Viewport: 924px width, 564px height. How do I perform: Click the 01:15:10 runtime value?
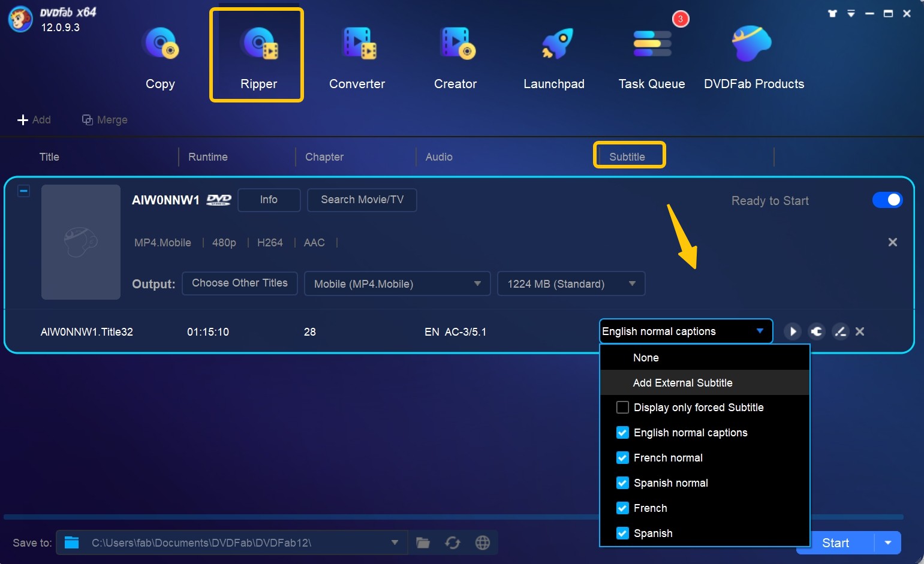pos(208,332)
